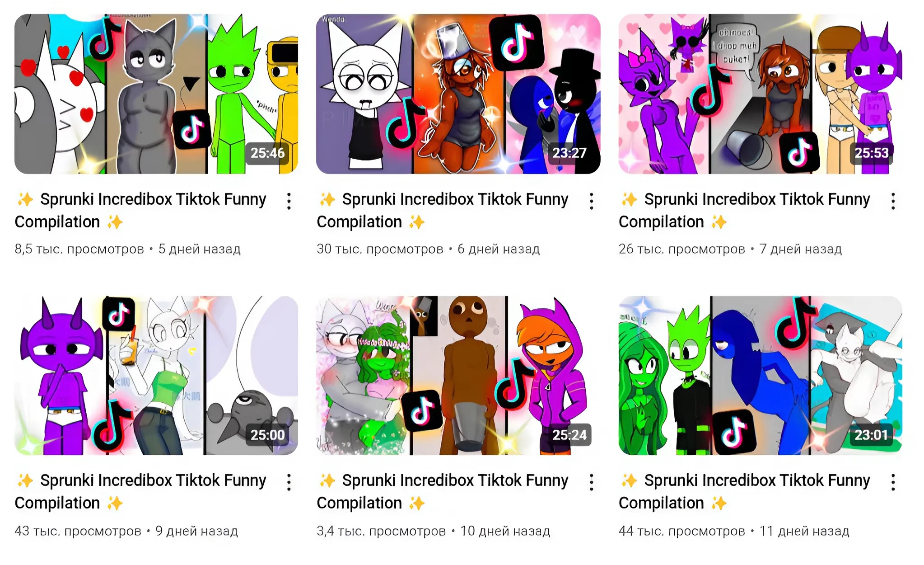Open more options menu for 10 days ago video
This screenshot has height=565, width=924.
point(591,482)
